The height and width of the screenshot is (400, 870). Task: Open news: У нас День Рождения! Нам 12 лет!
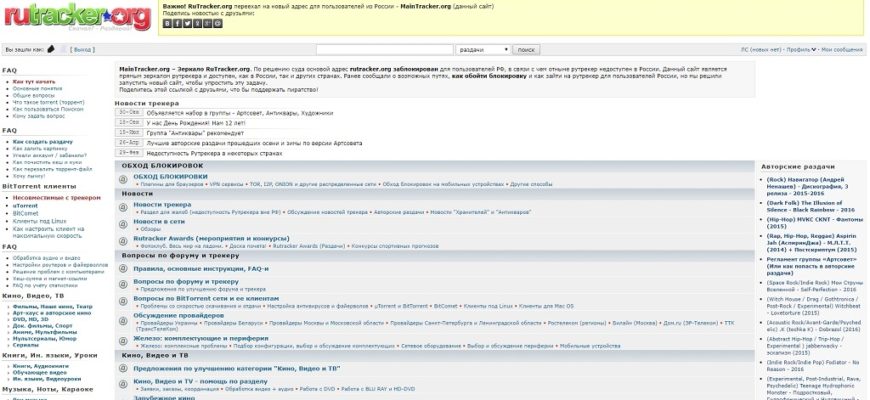click(195, 123)
